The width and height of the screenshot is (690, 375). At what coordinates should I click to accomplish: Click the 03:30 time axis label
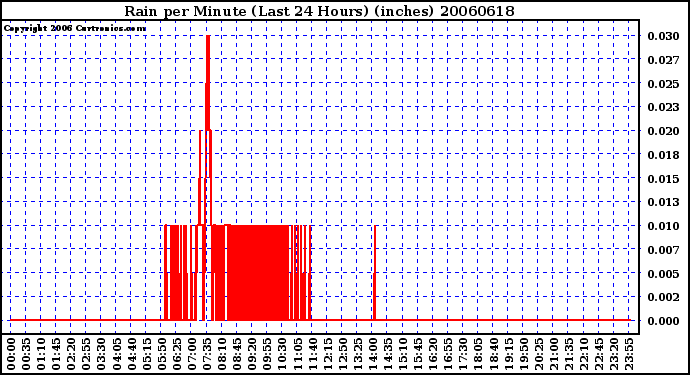[101, 354]
